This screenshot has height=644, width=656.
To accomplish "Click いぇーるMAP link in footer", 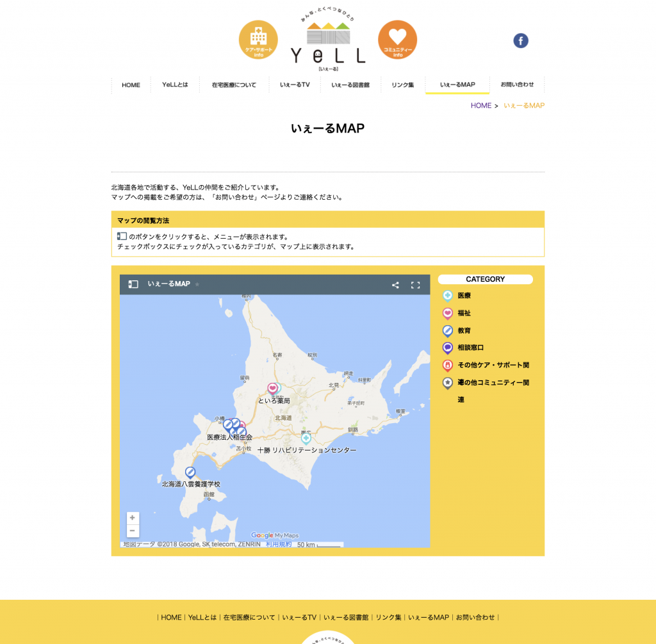I will pos(429,617).
